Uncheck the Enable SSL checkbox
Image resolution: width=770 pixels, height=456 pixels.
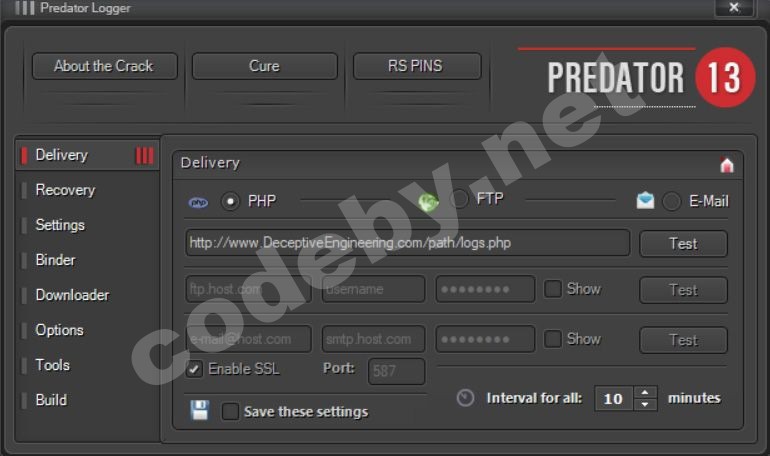coord(194,369)
